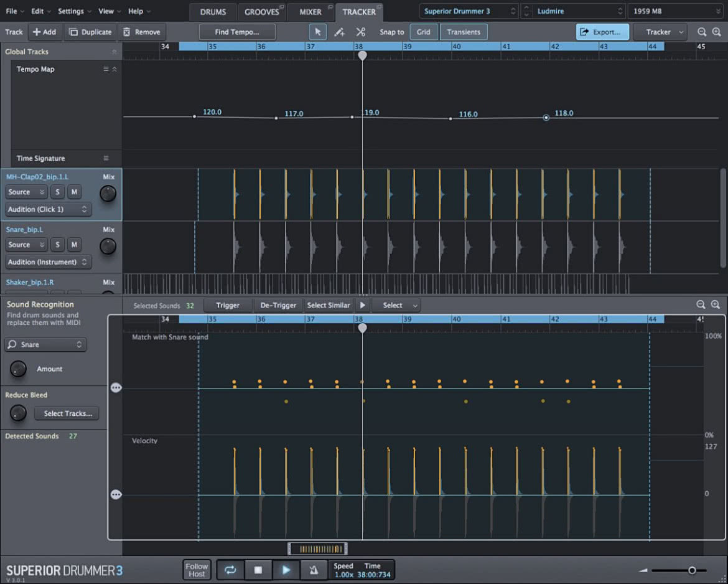Click the Select Tracks... button
The height and width of the screenshot is (584, 728).
67,413
